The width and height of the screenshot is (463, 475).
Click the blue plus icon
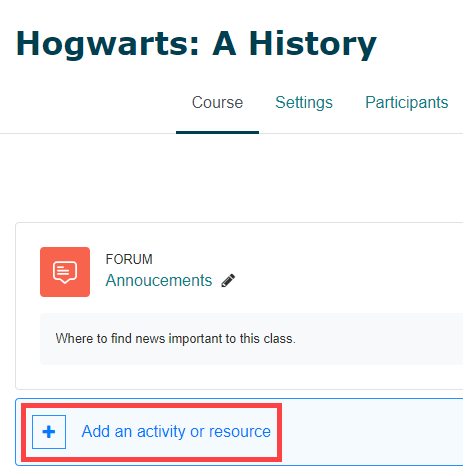coord(49,432)
